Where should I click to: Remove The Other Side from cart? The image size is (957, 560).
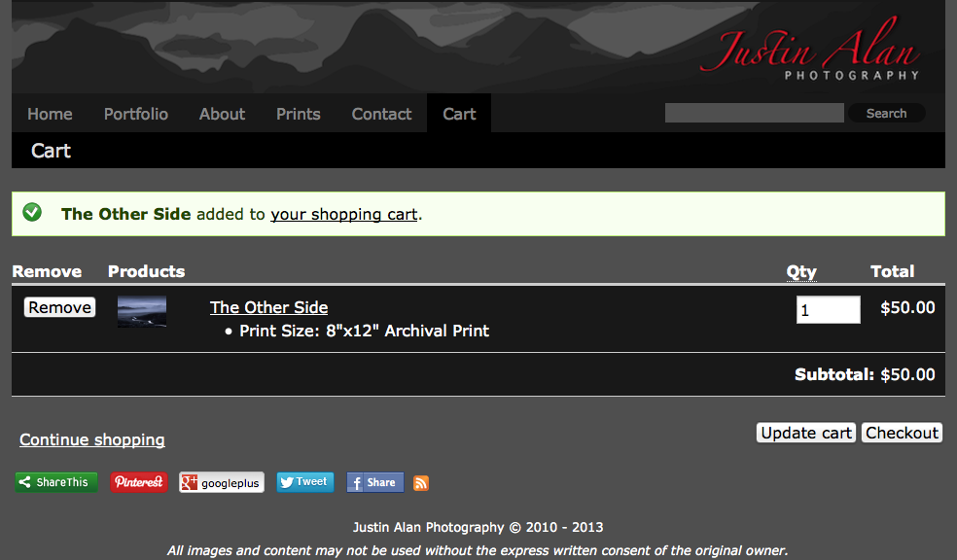point(59,307)
